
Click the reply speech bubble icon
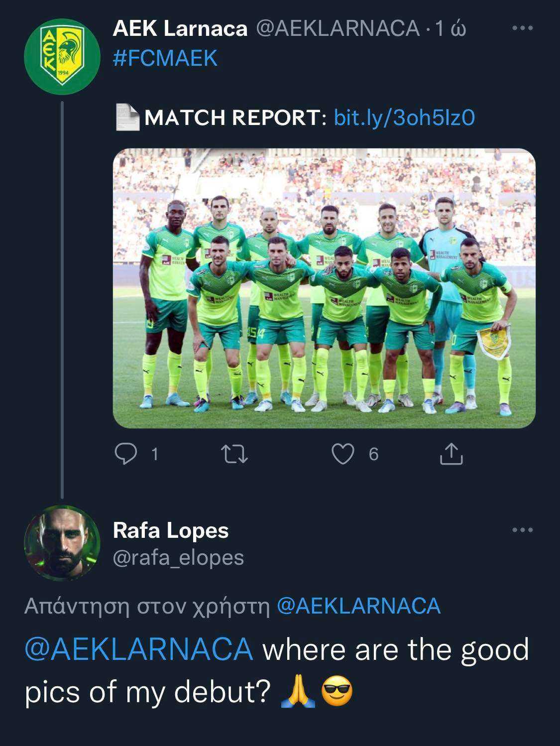pyautogui.click(x=125, y=454)
